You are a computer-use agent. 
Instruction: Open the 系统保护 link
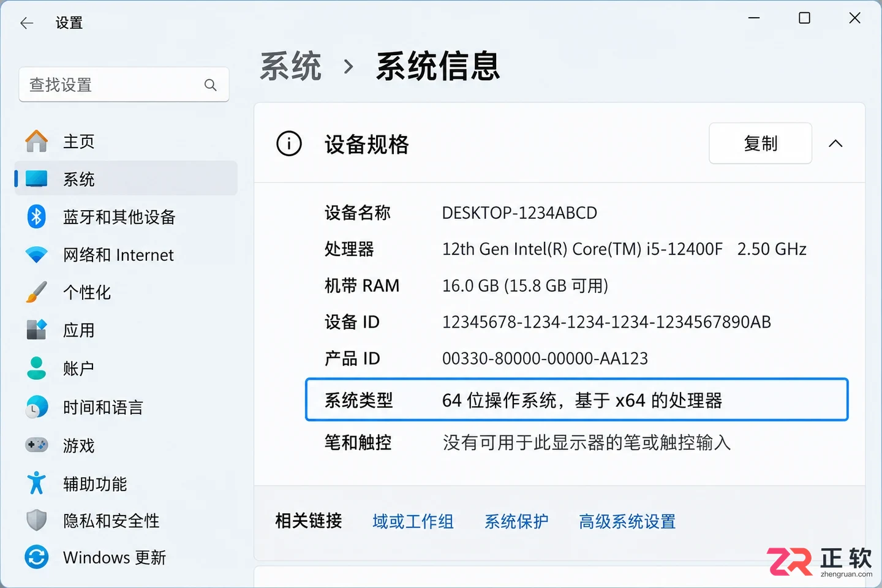point(516,521)
